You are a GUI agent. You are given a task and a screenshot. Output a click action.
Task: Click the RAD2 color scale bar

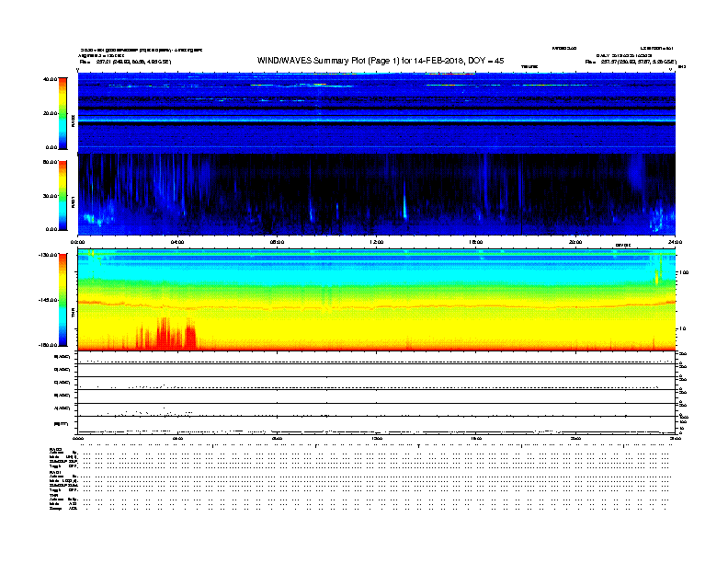coord(63,112)
